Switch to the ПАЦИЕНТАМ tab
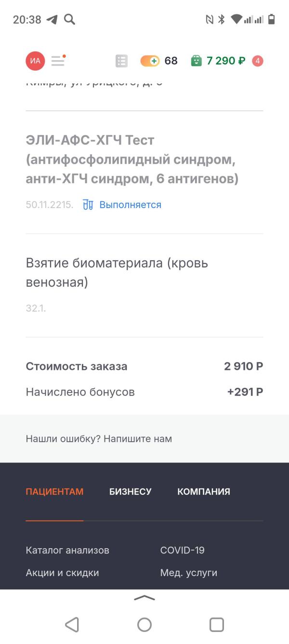Screen dimensions: 289x644 [x=54, y=492]
